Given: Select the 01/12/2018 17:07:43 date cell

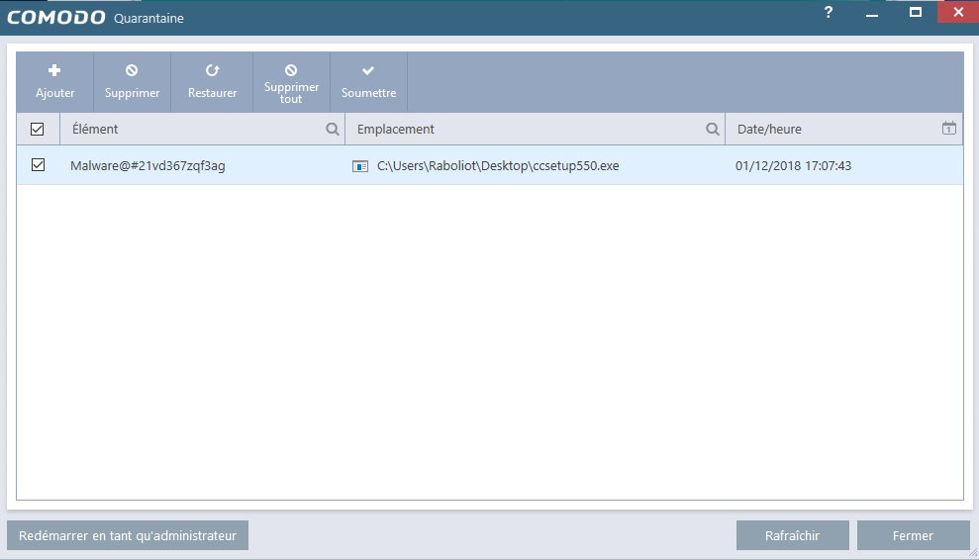Looking at the screenshot, I should coord(793,165).
